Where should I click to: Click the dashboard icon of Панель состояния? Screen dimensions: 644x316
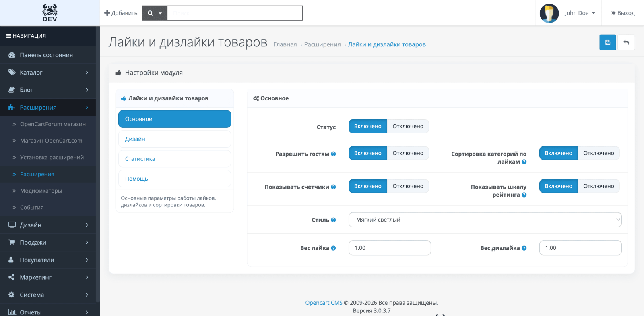(x=12, y=55)
